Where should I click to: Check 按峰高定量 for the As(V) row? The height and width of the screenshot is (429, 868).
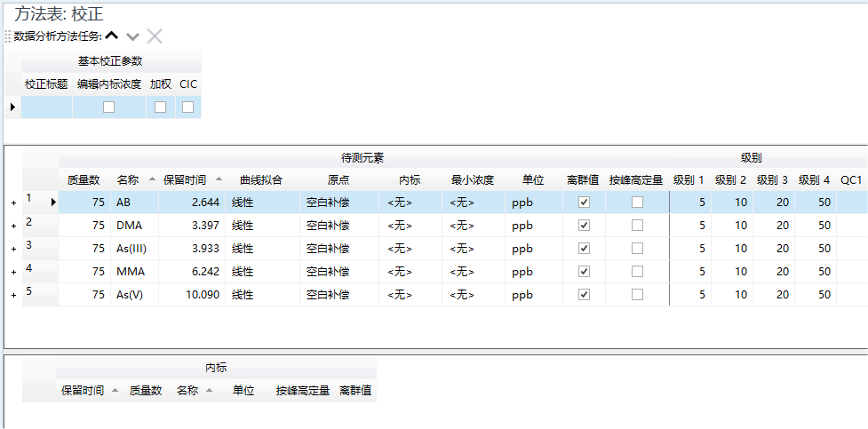pyautogui.click(x=637, y=295)
